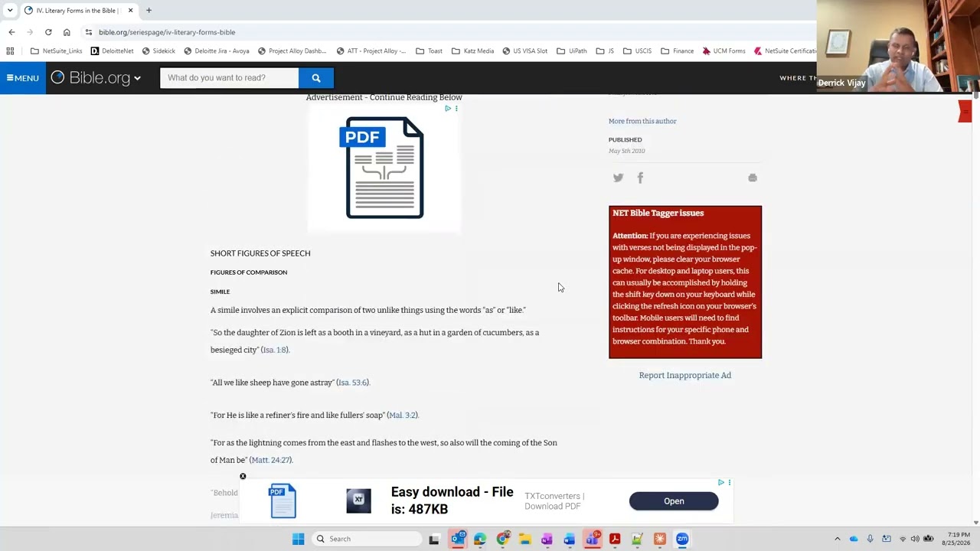
Task: Open the Sidekick bookmark
Action: 158,51
